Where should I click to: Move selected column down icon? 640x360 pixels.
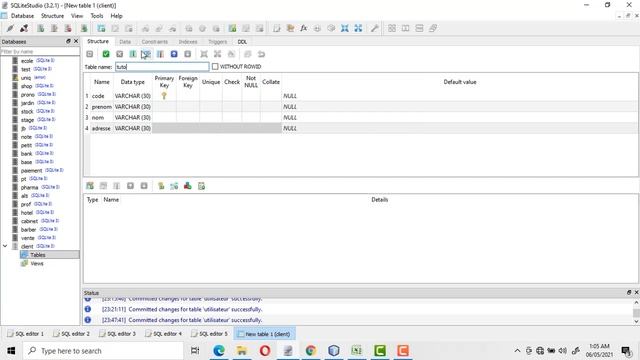click(x=187, y=54)
